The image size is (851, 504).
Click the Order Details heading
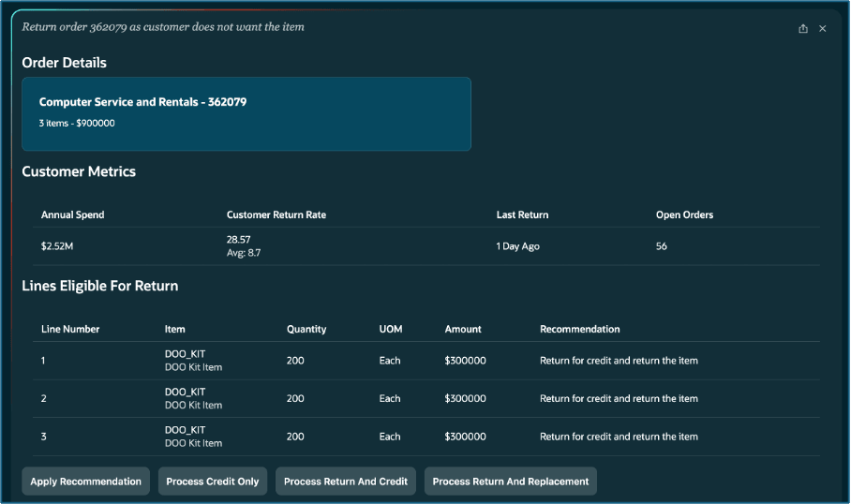(64, 63)
